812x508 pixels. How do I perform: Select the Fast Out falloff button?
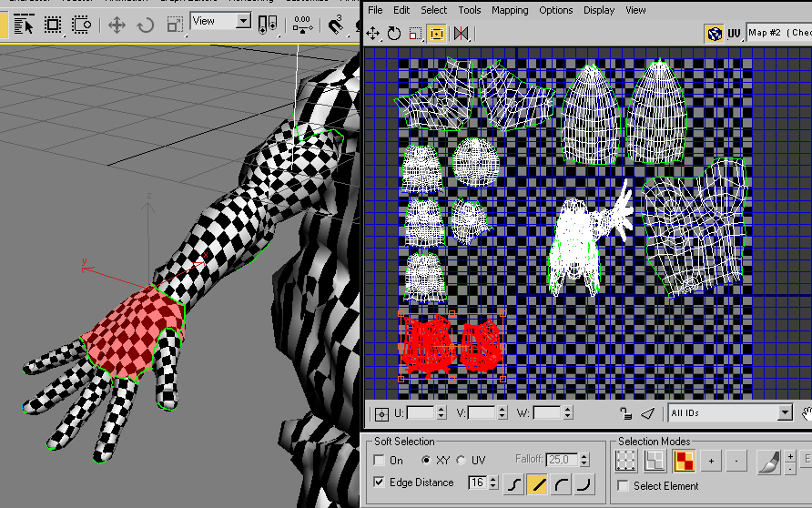pos(584,484)
